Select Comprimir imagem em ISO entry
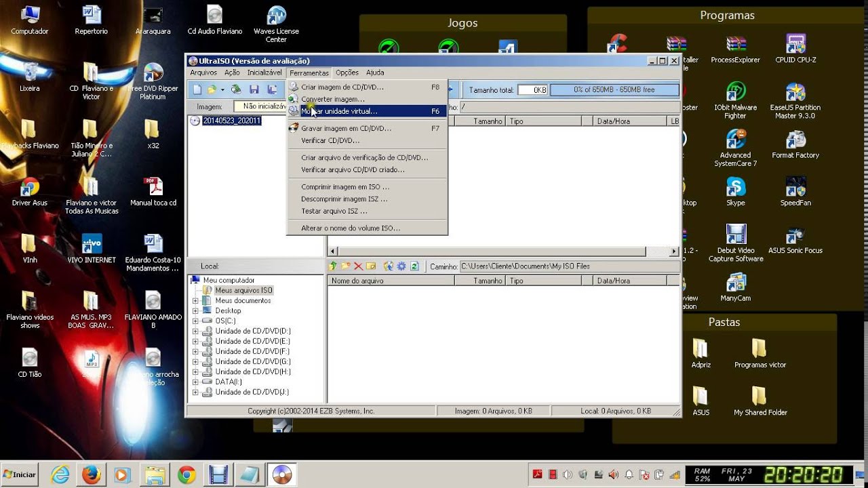This screenshot has height=488, width=868. (367, 186)
